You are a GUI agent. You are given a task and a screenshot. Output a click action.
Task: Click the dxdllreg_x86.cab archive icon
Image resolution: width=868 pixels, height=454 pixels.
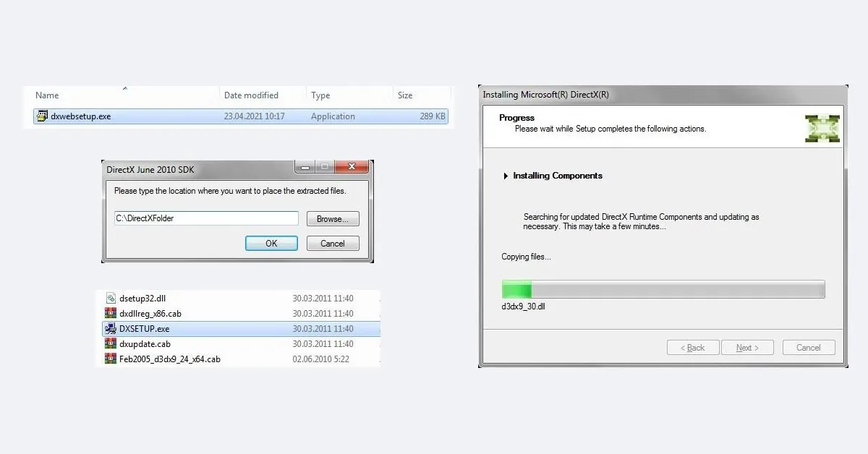pyautogui.click(x=111, y=313)
